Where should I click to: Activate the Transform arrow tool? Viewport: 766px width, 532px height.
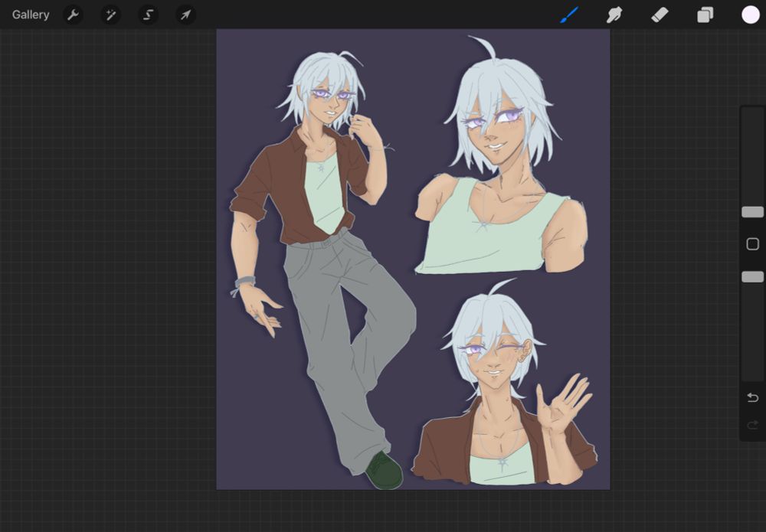pyautogui.click(x=185, y=15)
